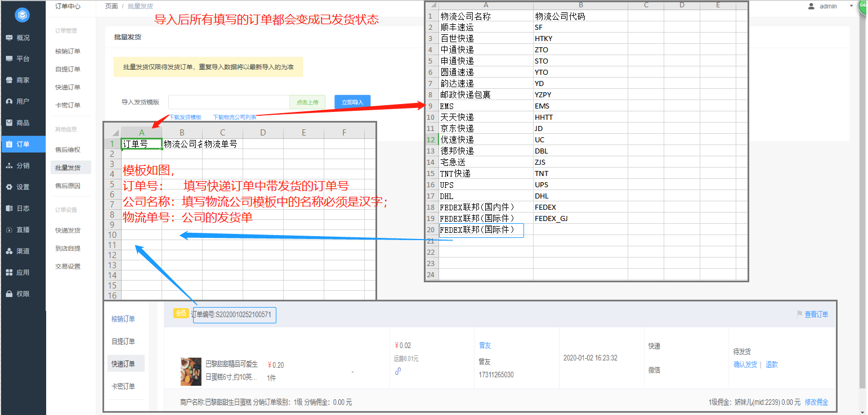This screenshot has height=415, width=868.
Task: Click the blue 立即导入 button
Action: click(x=352, y=102)
